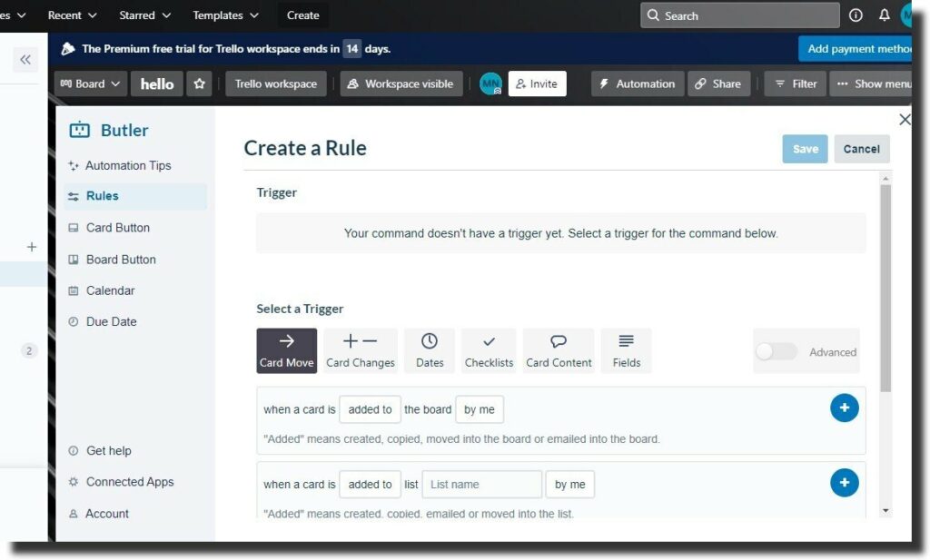Click the Butler robot icon
The height and width of the screenshot is (560, 930).
tap(80, 130)
